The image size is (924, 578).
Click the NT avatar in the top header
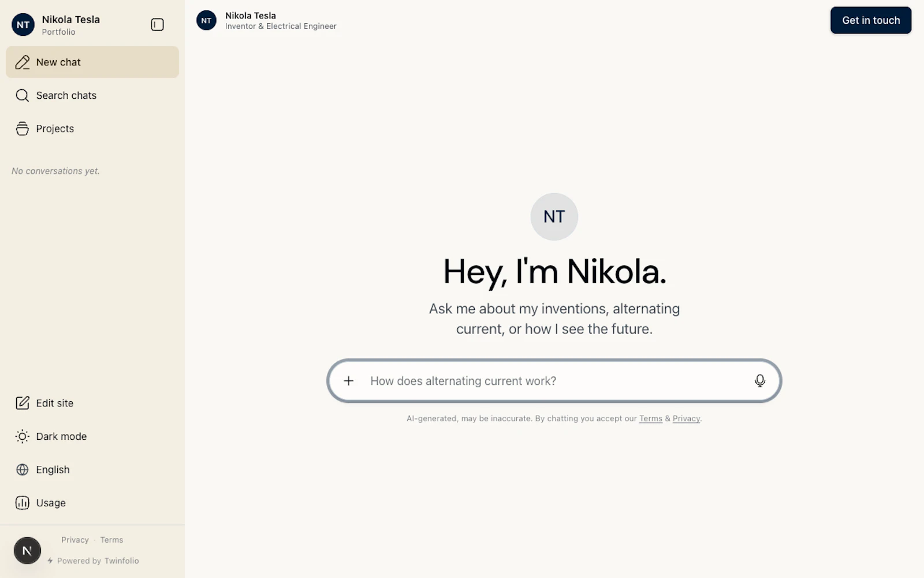[206, 20]
